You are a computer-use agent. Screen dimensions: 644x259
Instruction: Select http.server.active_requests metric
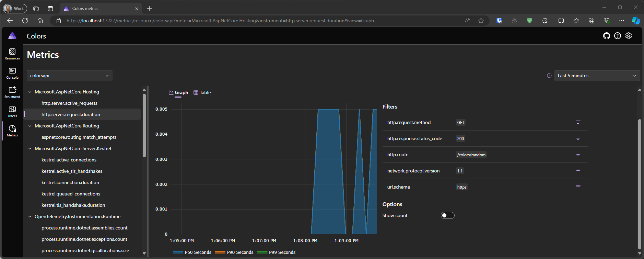point(69,103)
